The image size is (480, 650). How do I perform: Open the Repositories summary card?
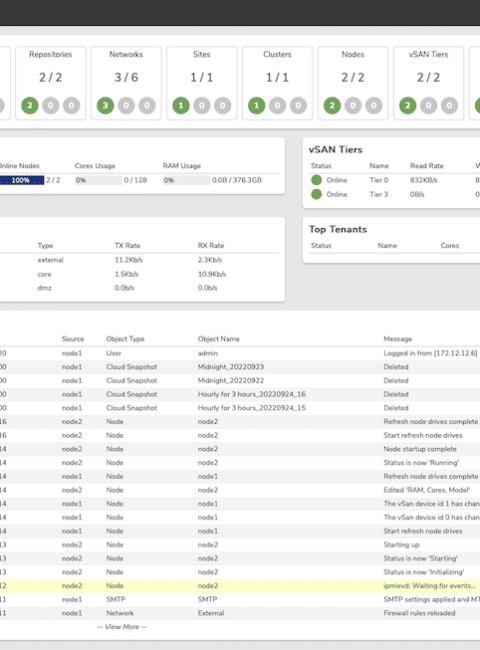(x=51, y=83)
